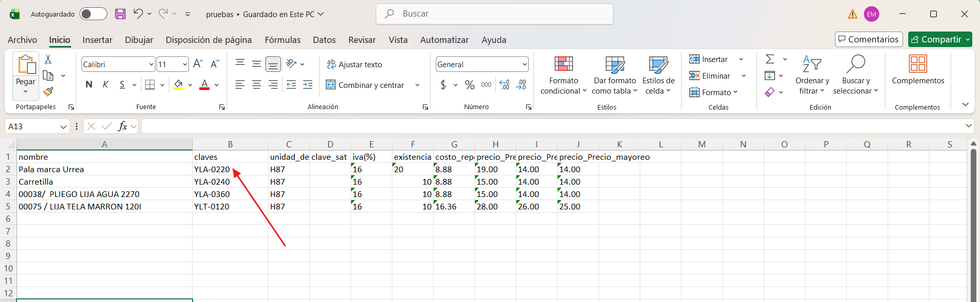This screenshot has height=302, width=980.
Task: Increase font size with larger A
Action: [198, 64]
